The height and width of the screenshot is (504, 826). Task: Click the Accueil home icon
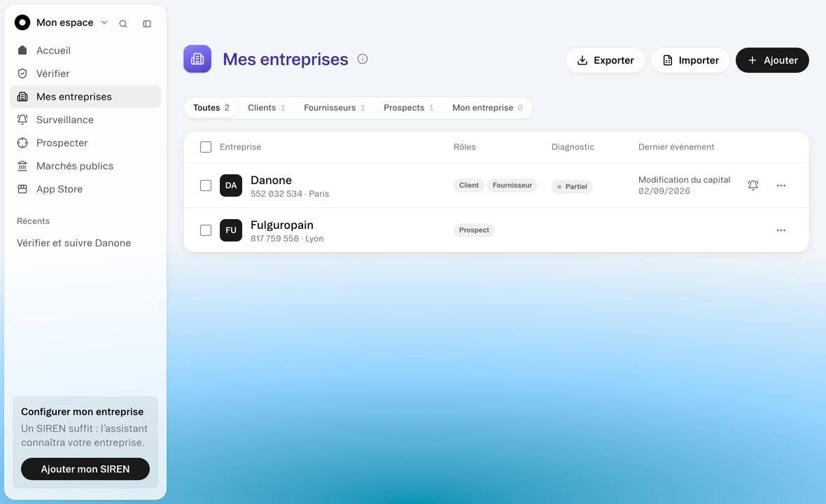pos(22,50)
